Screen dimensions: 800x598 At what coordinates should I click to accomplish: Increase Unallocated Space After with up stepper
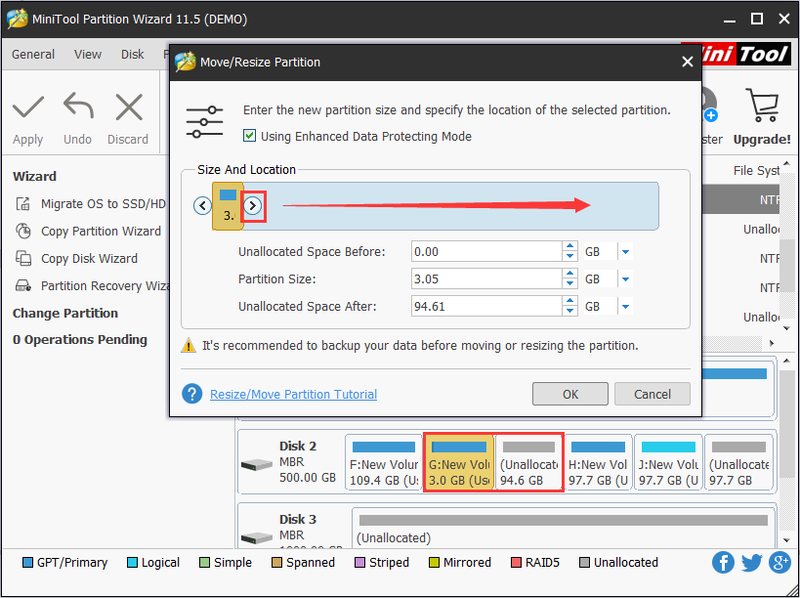click(570, 301)
